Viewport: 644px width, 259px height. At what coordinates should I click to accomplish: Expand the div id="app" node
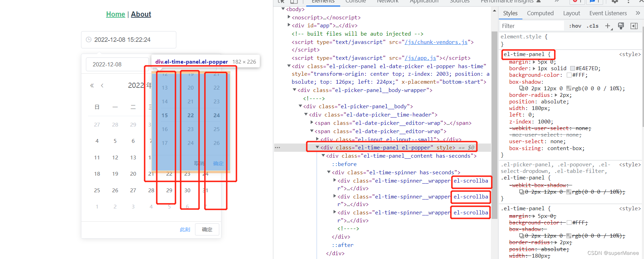click(289, 25)
